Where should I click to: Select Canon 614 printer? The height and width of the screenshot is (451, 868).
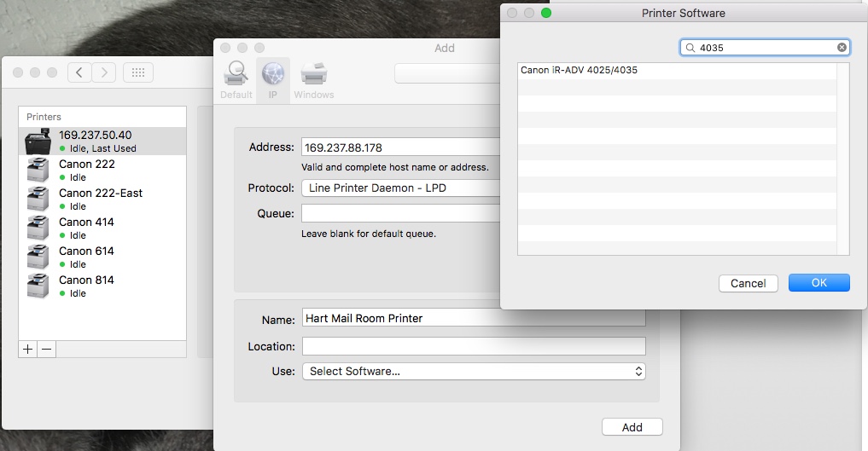[x=102, y=257]
